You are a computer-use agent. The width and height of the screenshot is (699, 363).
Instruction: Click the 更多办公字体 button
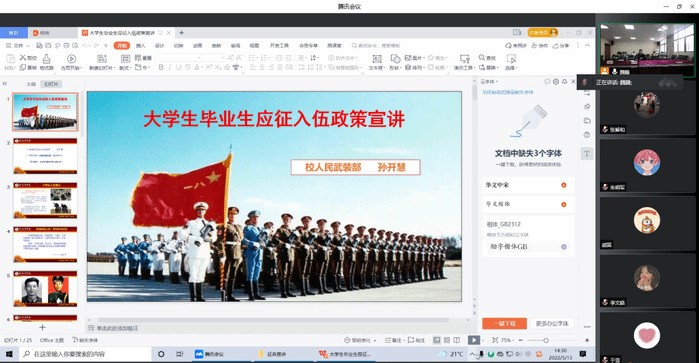tap(552, 323)
